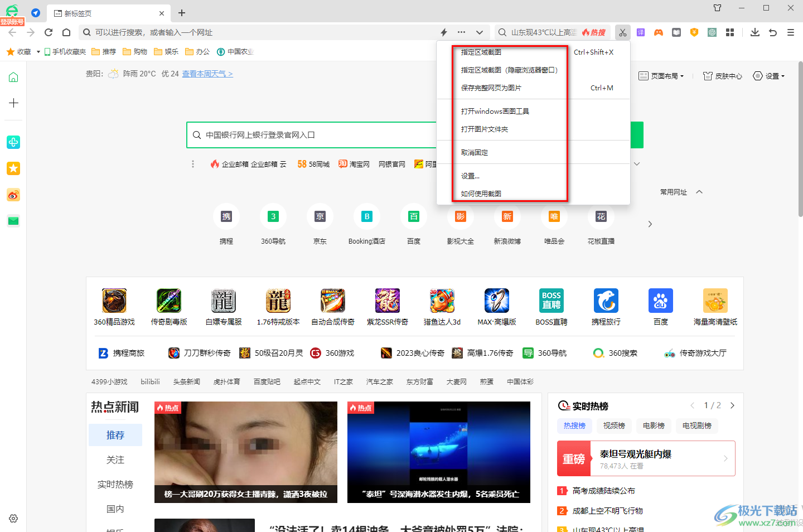
Task: Click the undo closed tab icon
Action: [x=773, y=32]
